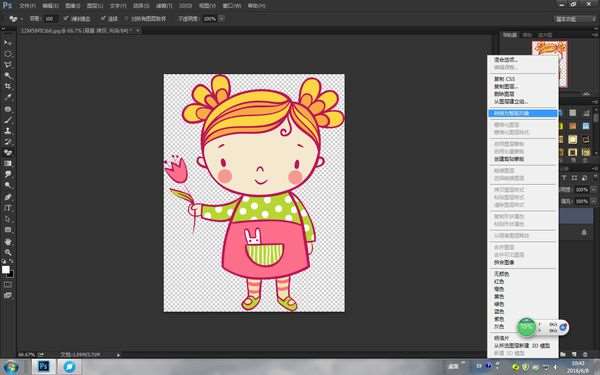Close the open document tab
This screenshot has height=375, width=600.
pyautogui.click(x=138, y=30)
